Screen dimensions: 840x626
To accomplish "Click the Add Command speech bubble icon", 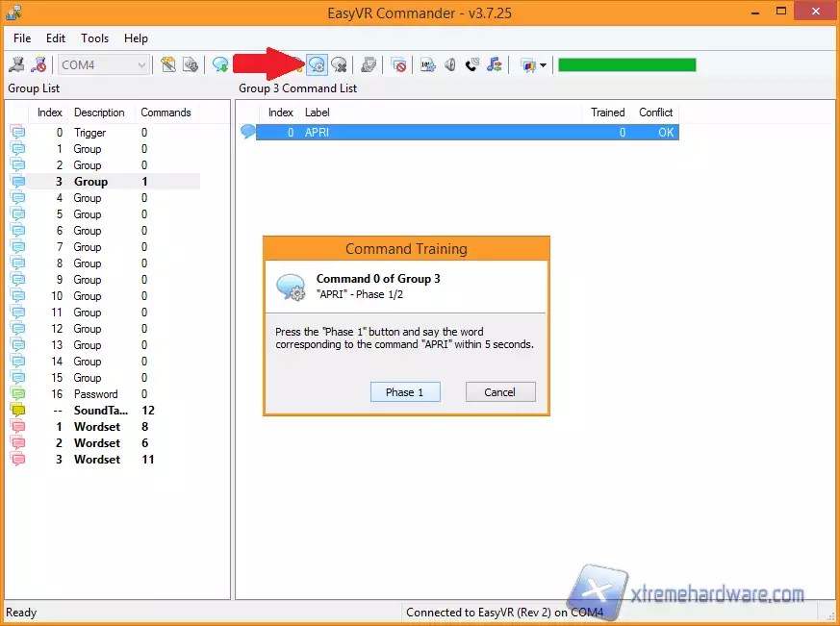I will pos(220,64).
